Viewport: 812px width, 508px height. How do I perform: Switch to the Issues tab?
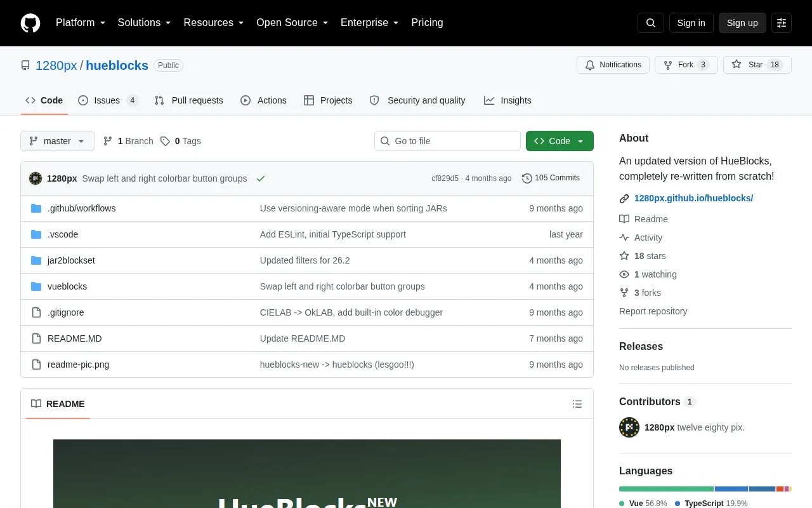[x=108, y=100]
